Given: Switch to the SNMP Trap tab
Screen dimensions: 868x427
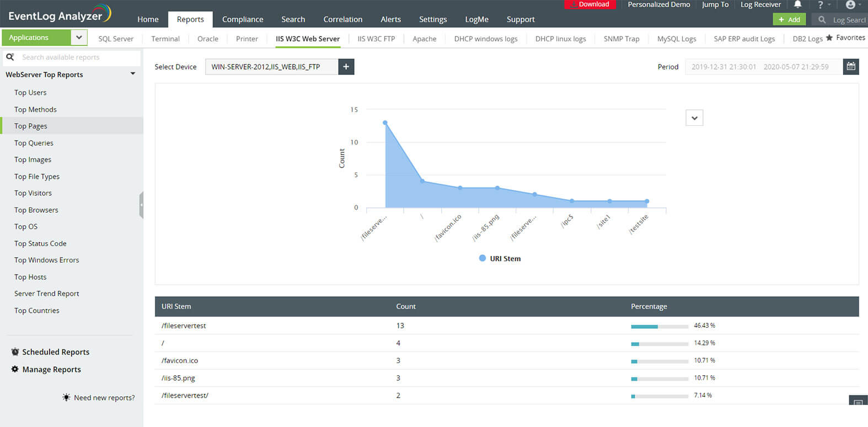Looking at the screenshot, I should [621, 39].
